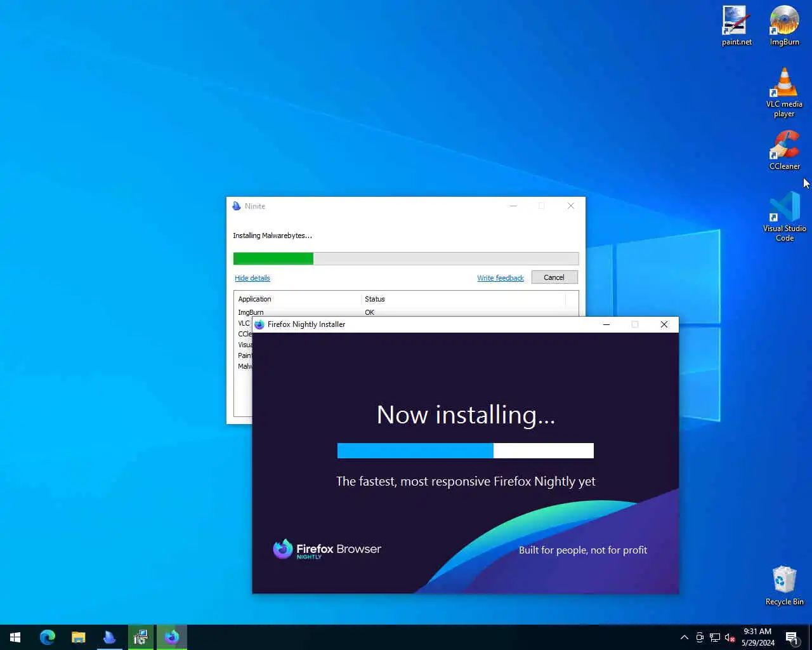Switch to Ninite via its taskbar icon
Image resolution: width=812 pixels, height=650 pixels.
tap(110, 637)
